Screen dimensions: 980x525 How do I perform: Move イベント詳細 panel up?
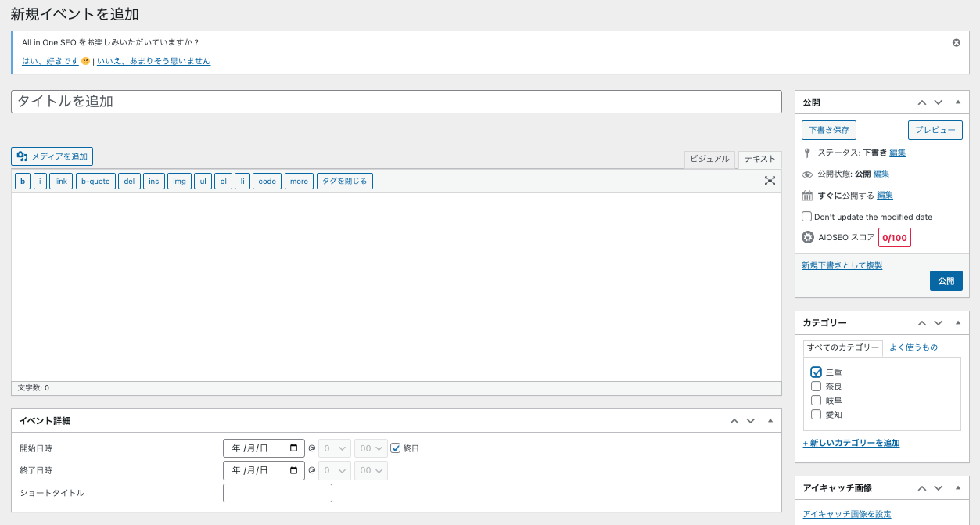734,421
